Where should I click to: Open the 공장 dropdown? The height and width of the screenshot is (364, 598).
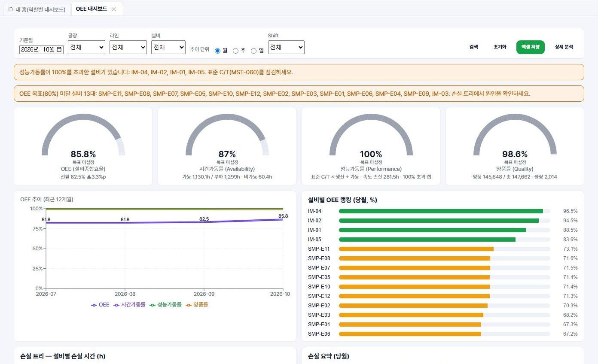click(x=86, y=47)
